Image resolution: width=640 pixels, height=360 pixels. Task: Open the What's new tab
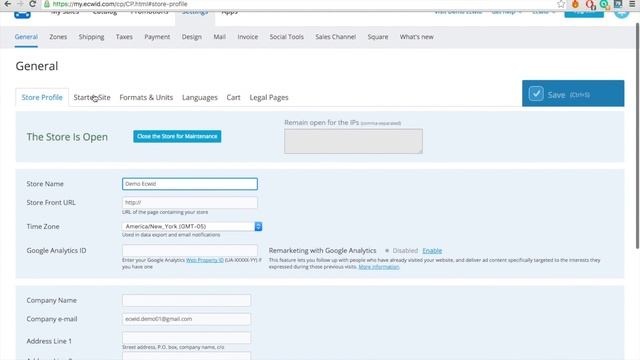(416, 37)
